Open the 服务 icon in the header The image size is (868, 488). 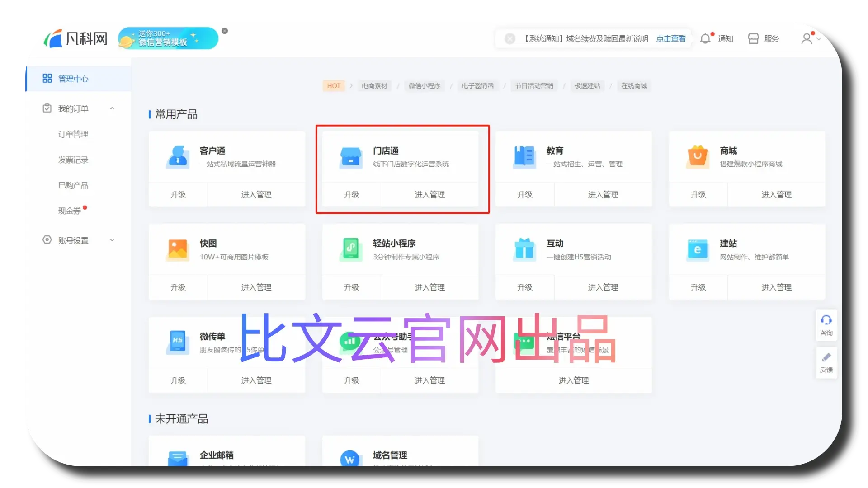(753, 39)
